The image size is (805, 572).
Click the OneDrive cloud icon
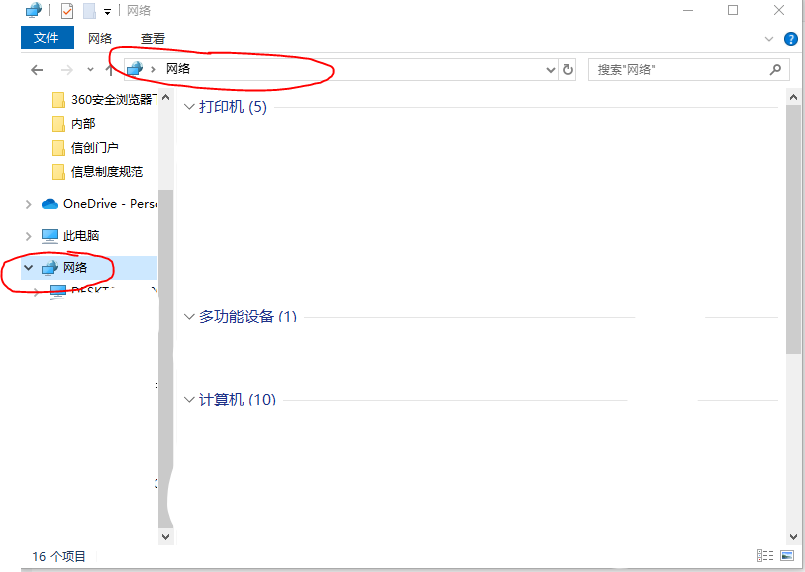coord(50,204)
